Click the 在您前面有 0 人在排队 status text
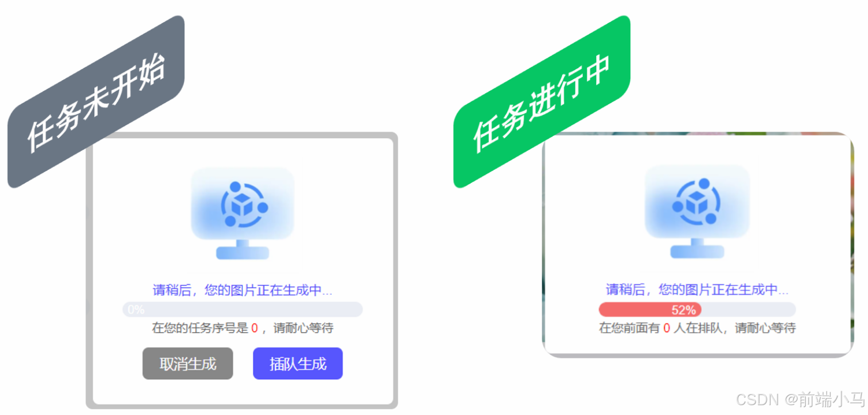868x415 pixels. click(697, 328)
